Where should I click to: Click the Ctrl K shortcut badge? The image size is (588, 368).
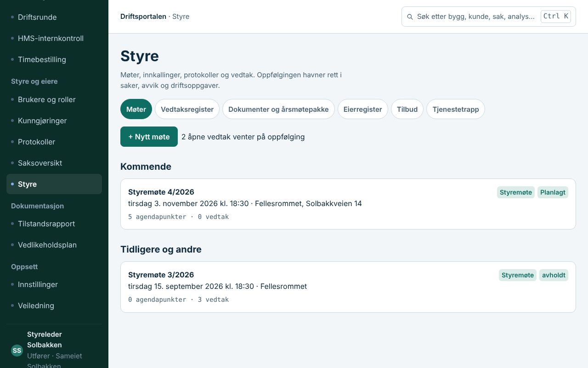tap(556, 17)
